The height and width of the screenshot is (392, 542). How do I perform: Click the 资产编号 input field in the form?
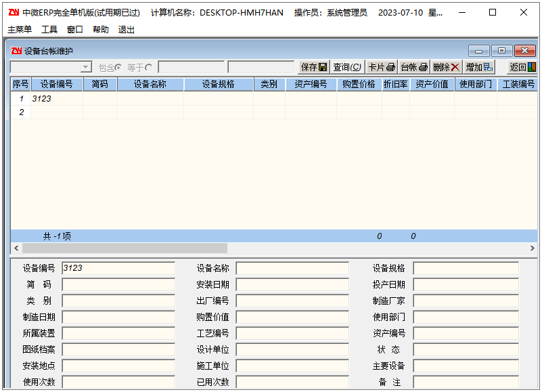pyautogui.click(x=466, y=333)
